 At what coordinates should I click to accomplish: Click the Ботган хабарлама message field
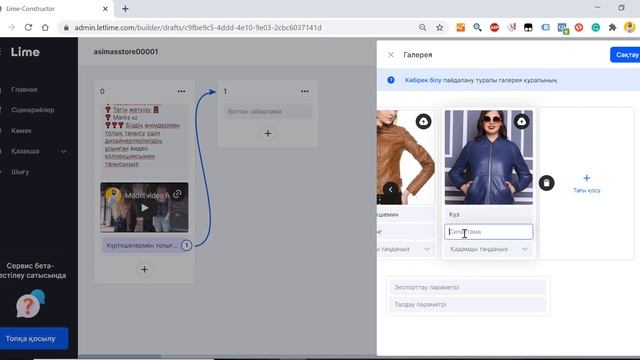pos(268,111)
